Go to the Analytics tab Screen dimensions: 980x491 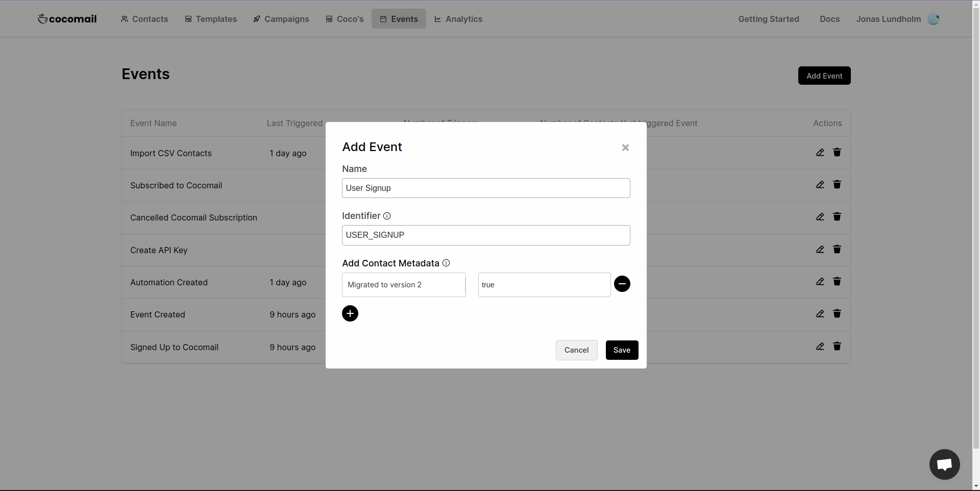pos(458,19)
